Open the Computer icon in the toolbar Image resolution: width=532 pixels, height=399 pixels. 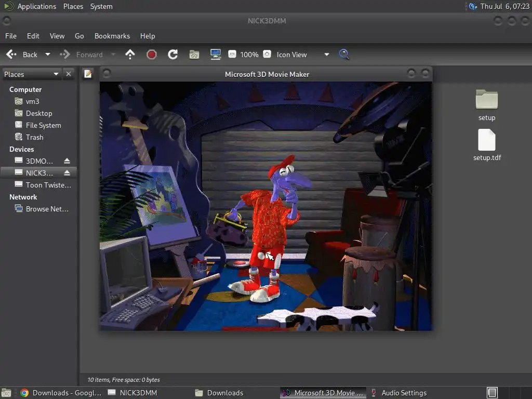click(x=216, y=54)
